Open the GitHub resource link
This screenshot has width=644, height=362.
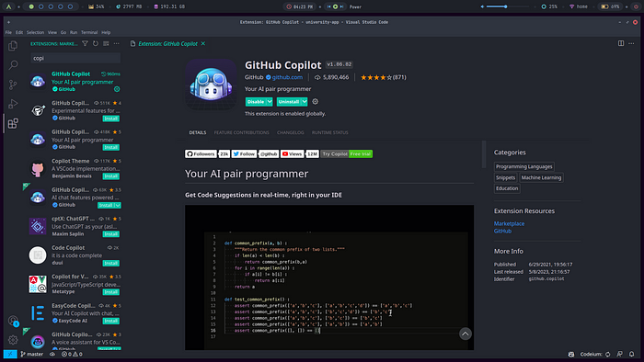(502, 231)
